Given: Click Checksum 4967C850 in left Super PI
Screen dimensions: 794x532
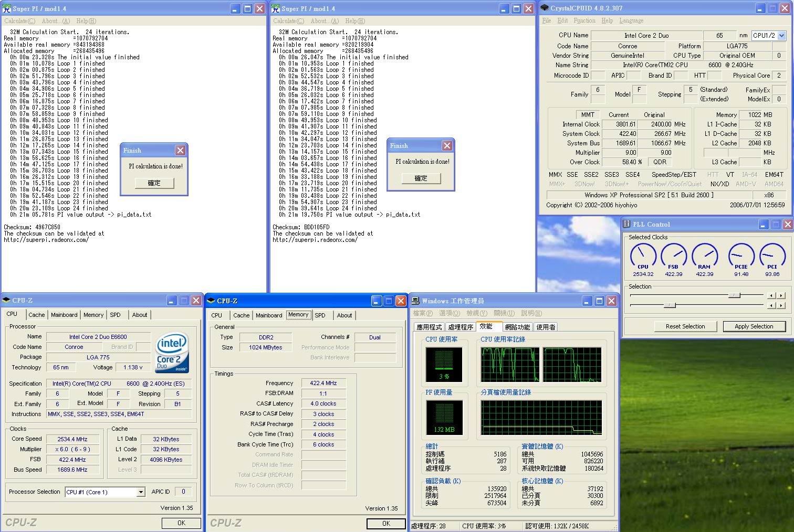Looking at the screenshot, I should pos(32,227).
